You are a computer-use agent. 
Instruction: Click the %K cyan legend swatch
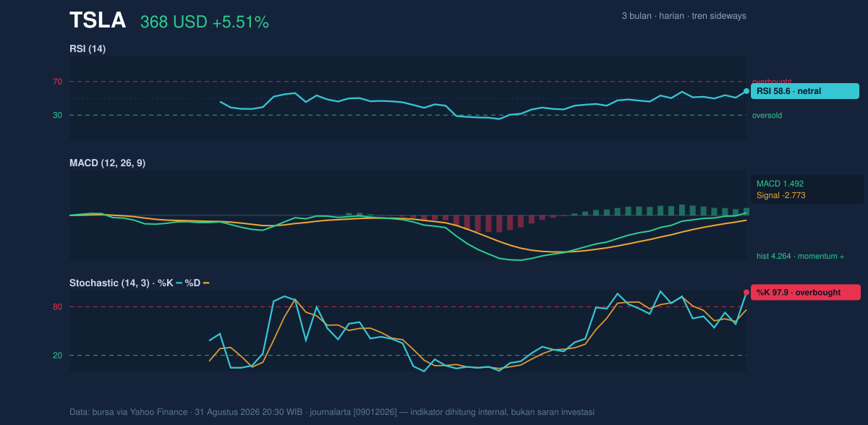[x=179, y=283]
